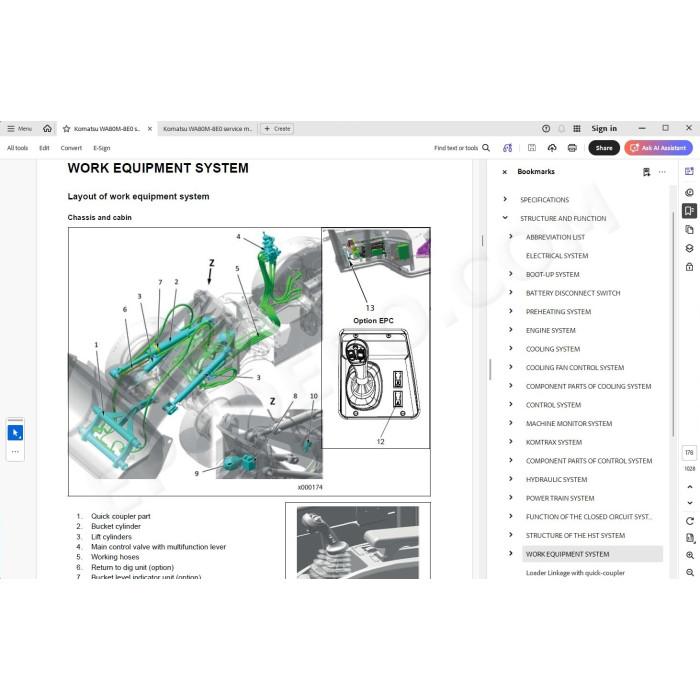
Task: Go to the Home icon
Action: (x=47, y=129)
